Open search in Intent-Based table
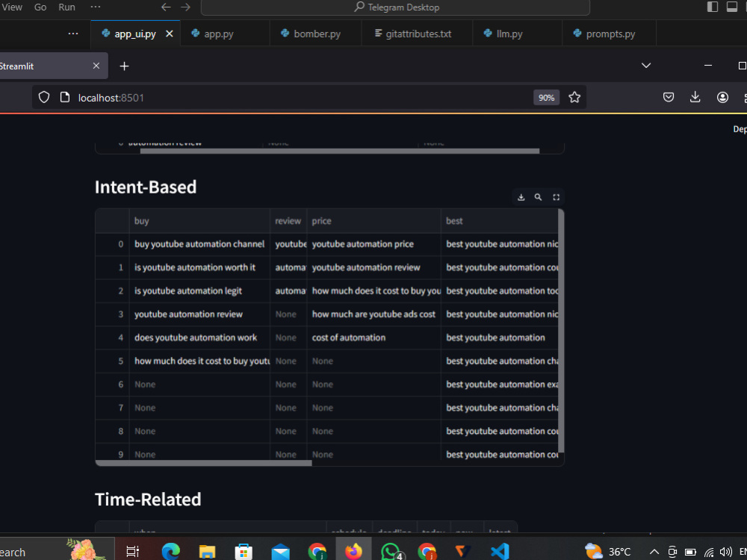Image resolution: width=747 pixels, height=560 pixels. [x=538, y=197]
